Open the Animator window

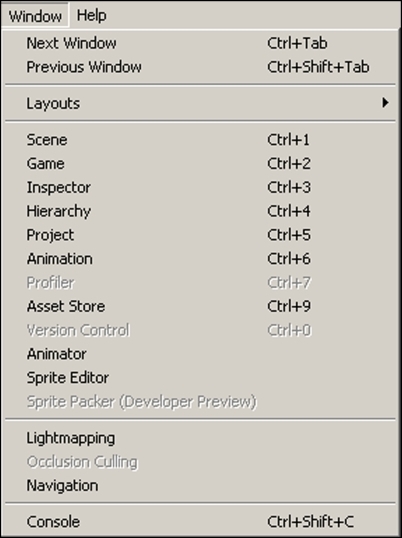point(200,354)
